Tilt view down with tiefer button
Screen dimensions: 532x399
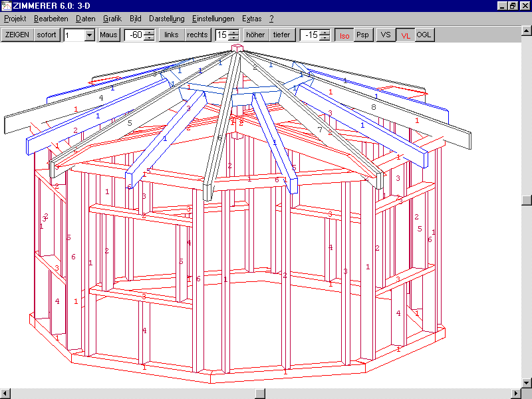point(281,35)
